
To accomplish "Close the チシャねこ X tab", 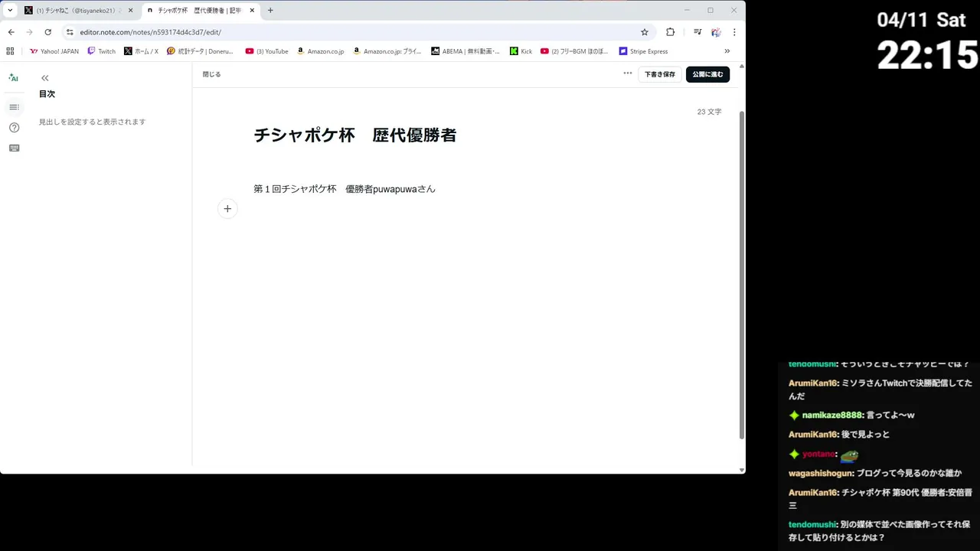I will tap(129, 11).
